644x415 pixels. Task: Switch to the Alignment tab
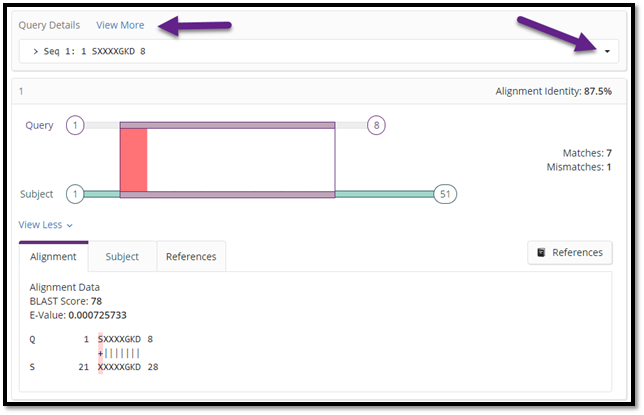coord(53,257)
